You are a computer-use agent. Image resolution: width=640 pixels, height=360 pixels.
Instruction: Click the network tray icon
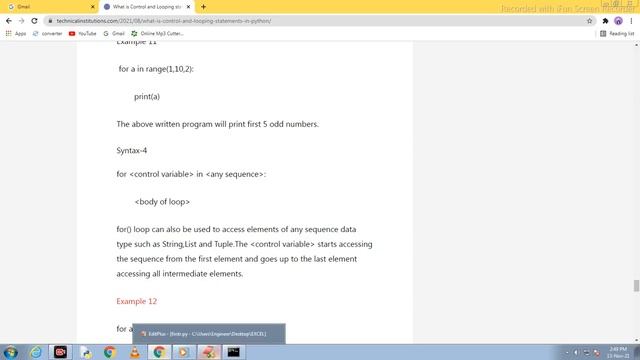point(587,353)
